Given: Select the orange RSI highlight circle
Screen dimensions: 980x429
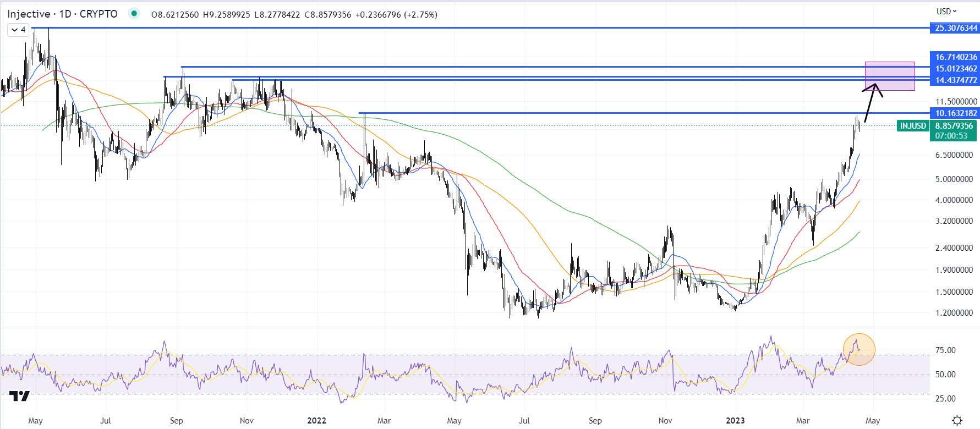Looking at the screenshot, I should 858,349.
